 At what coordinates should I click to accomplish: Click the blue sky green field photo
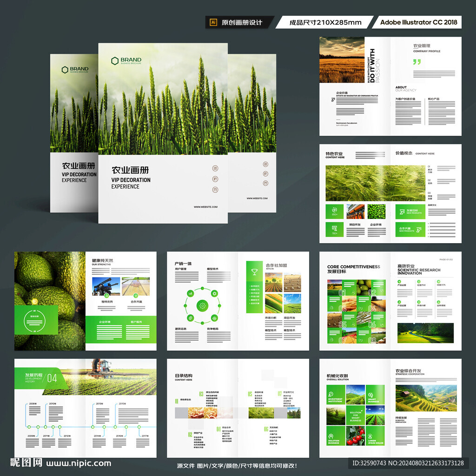pyautogui.click(x=292, y=303)
